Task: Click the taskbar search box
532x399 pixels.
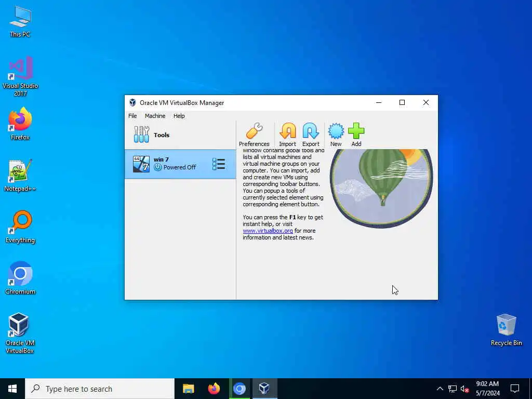Action: pyautogui.click(x=100, y=389)
